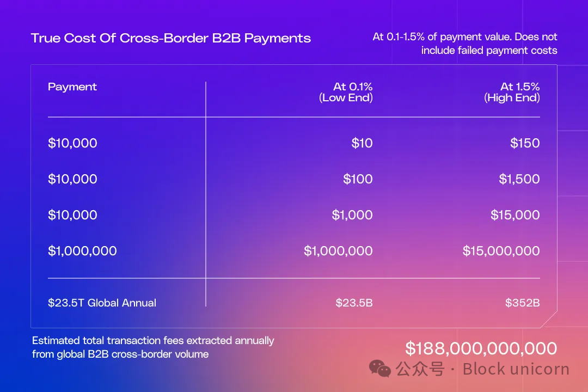588x392 pixels.
Task: Select the Estimated total transaction fees caption
Action: point(153,347)
